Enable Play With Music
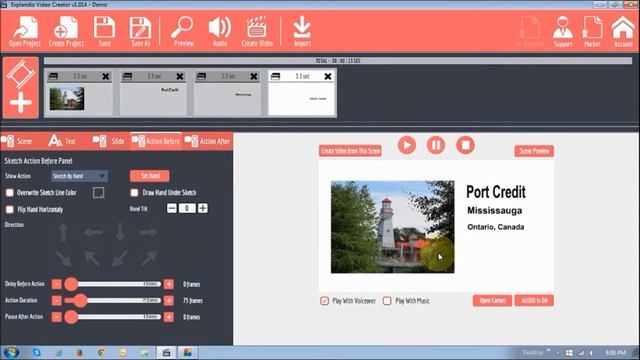640x360 pixels. click(387, 301)
